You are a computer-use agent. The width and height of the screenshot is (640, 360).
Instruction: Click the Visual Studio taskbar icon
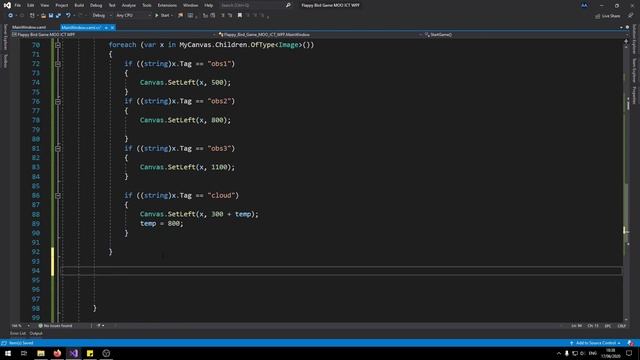click(x=73, y=353)
